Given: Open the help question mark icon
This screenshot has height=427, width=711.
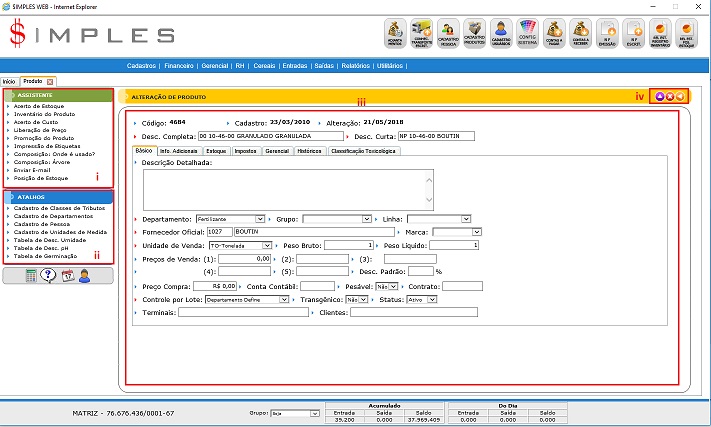Looking at the screenshot, I should click(x=48, y=276).
